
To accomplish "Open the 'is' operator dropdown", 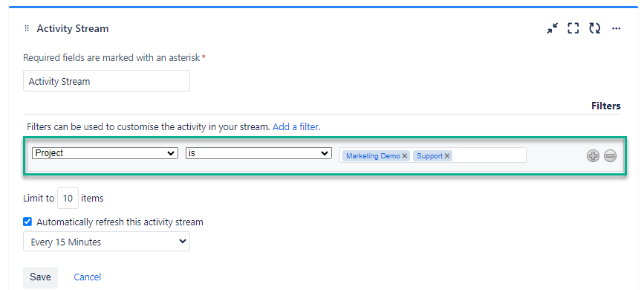I will 258,153.
